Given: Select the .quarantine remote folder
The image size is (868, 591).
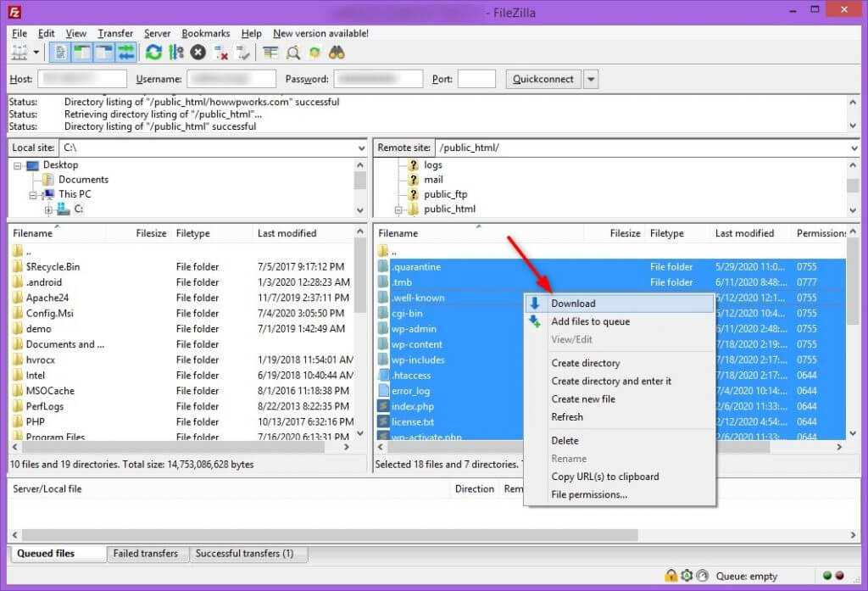Looking at the screenshot, I should 417,267.
